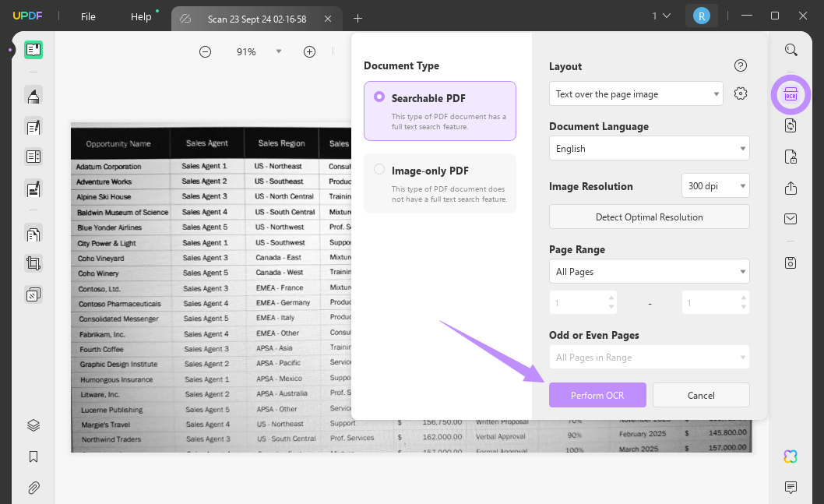Open the File menu
This screenshot has width=824, height=504.
click(88, 16)
